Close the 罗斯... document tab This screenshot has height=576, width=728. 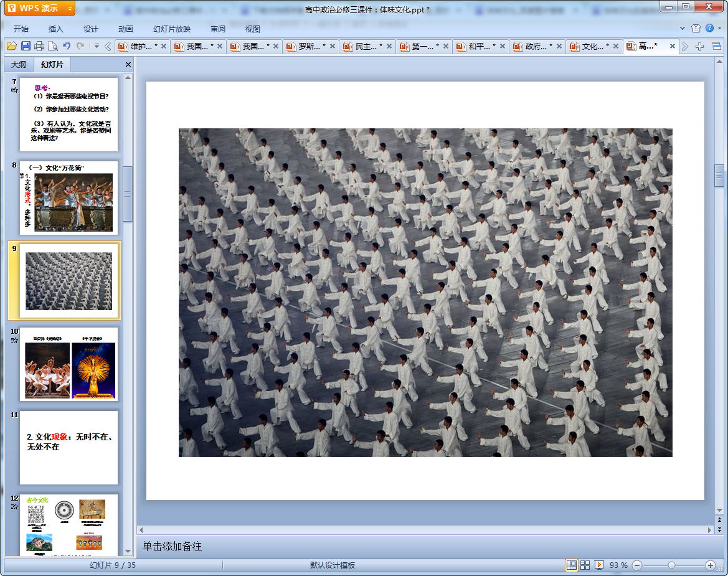pyautogui.click(x=333, y=46)
